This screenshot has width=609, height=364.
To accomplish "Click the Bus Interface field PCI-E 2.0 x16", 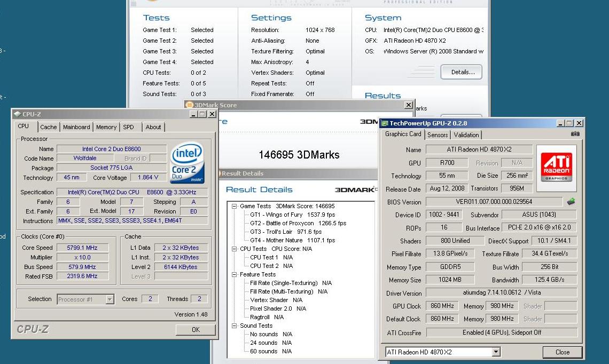I will click(x=539, y=227).
